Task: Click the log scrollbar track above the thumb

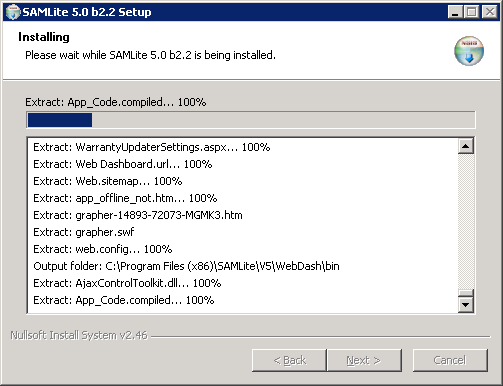Action: pos(466,221)
